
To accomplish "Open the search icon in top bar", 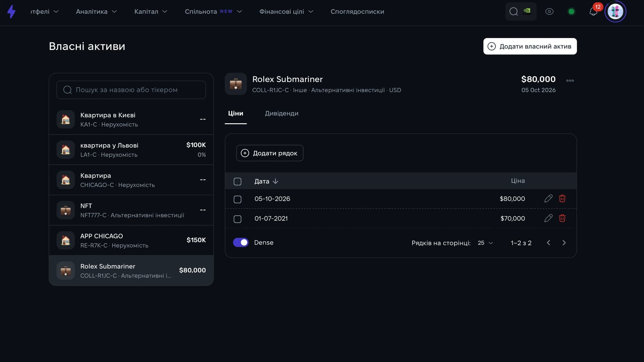I will (x=514, y=12).
